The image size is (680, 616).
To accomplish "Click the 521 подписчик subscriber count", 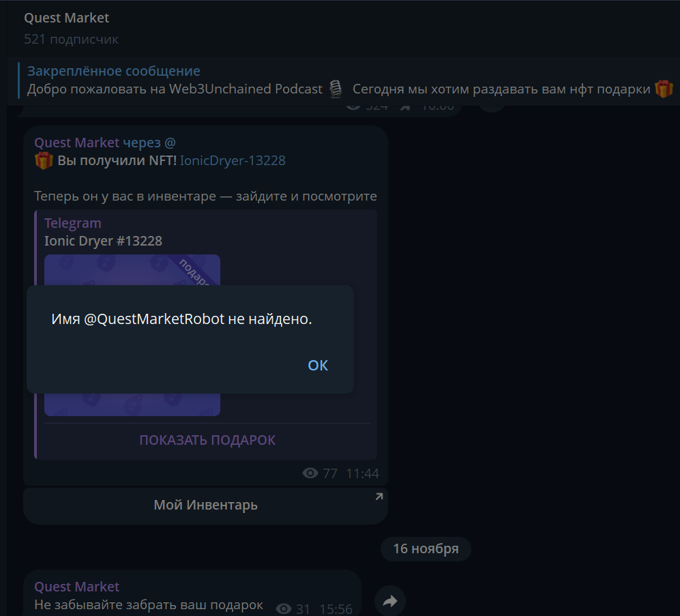I will coord(71,40).
